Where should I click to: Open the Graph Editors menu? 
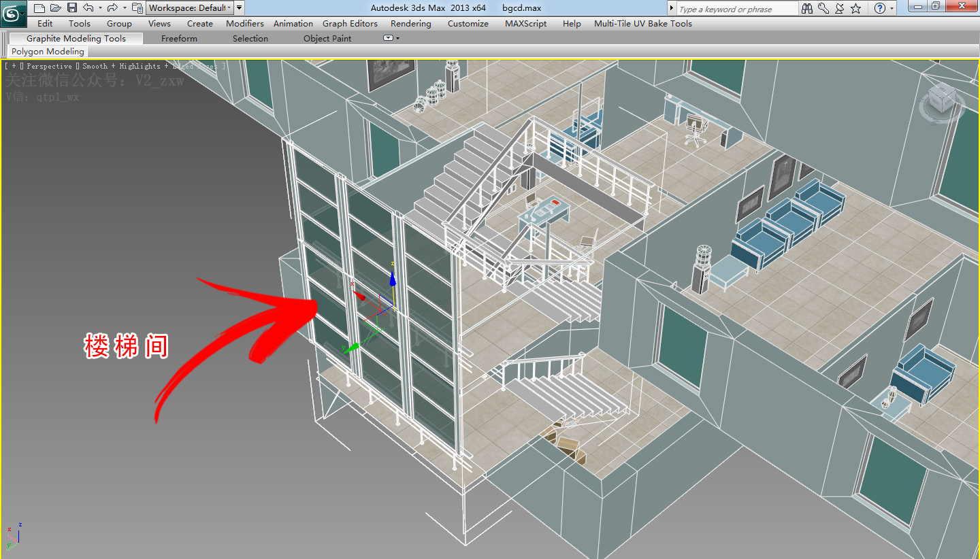coord(350,23)
